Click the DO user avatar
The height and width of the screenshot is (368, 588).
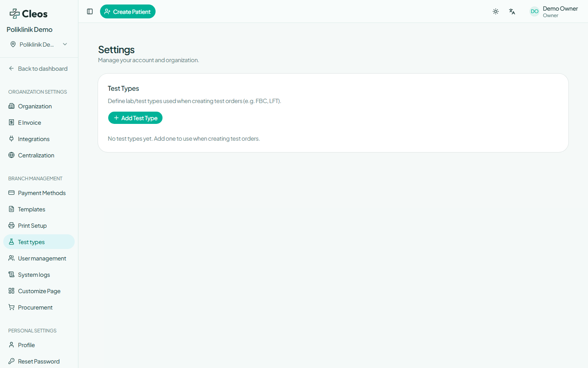point(535,11)
